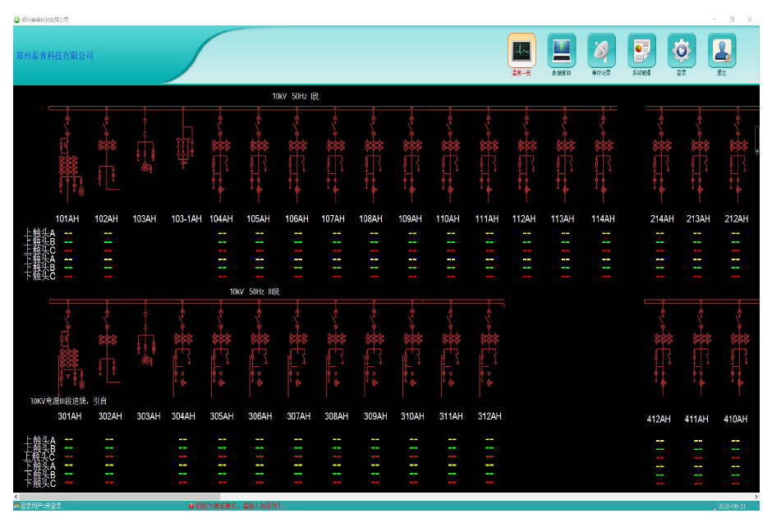The height and width of the screenshot is (532, 772).
Task: Click the vertical scrollbar thumb on right edge
Action: point(756,140)
